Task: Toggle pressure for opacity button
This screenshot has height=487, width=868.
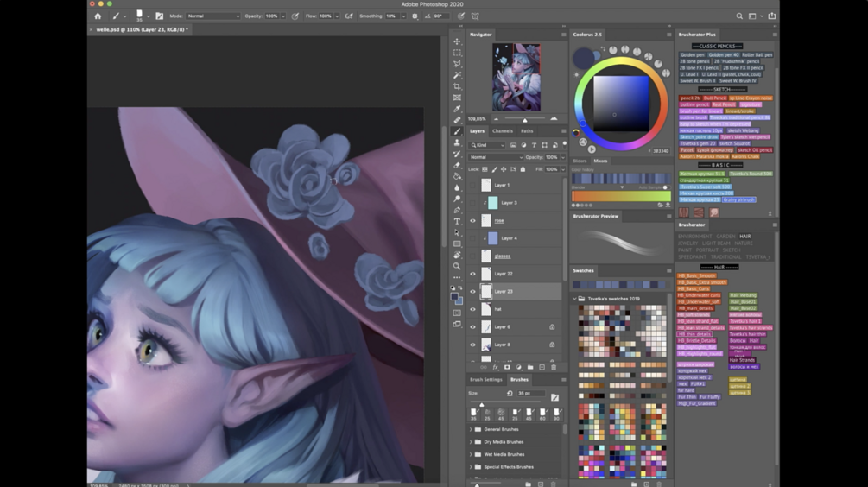Action: pos(295,16)
